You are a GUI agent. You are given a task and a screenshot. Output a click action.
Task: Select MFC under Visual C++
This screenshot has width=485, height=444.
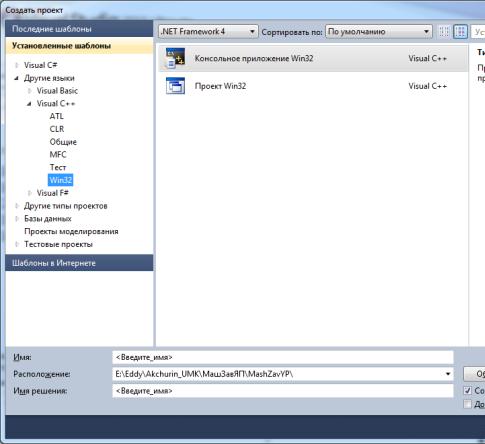(x=58, y=155)
